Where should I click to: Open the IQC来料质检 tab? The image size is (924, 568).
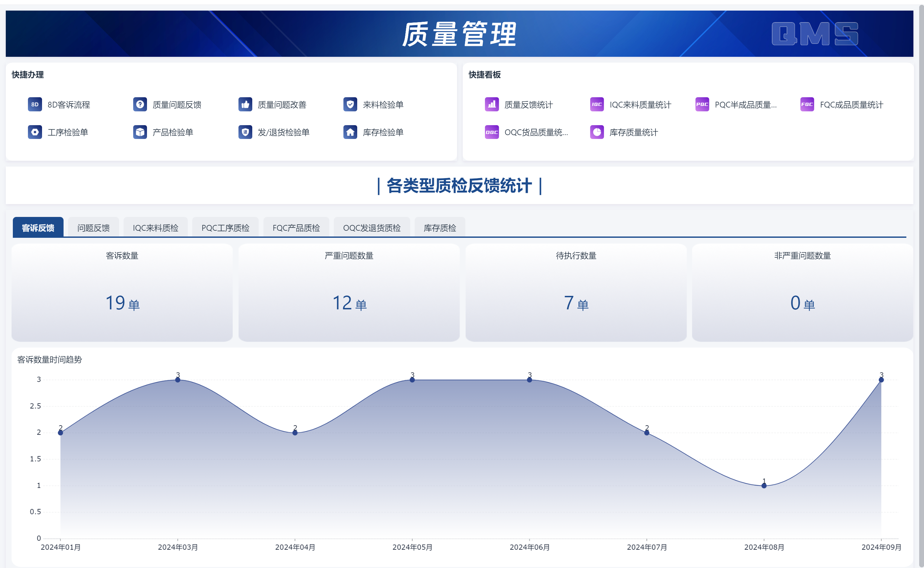click(156, 228)
